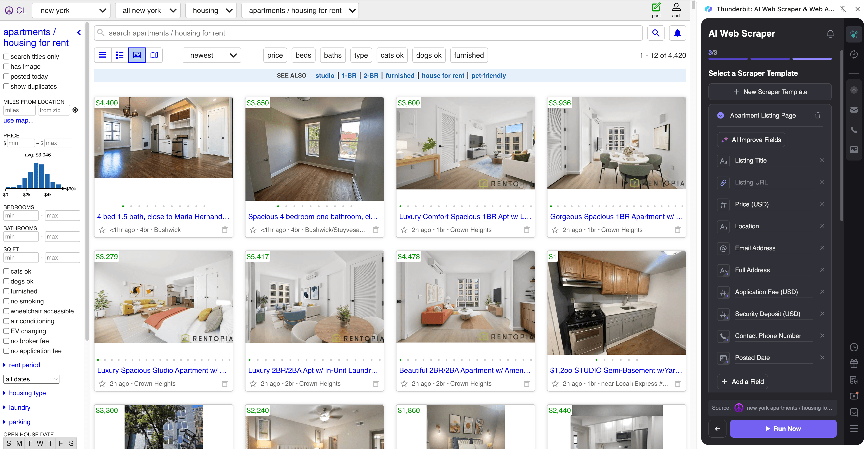Viewport: 868px width, 449px height.
Task: Check the posted today filter
Action: click(x=6, y=76)
